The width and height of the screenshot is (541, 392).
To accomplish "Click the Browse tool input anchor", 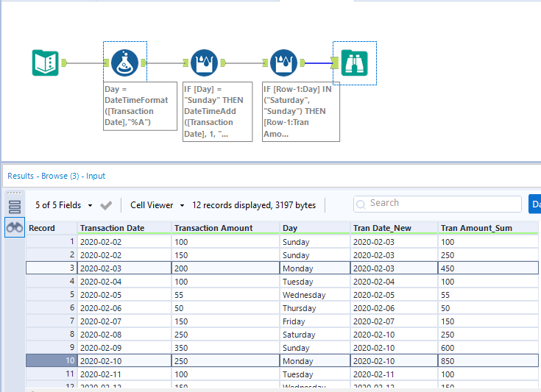I will point(335,63).
